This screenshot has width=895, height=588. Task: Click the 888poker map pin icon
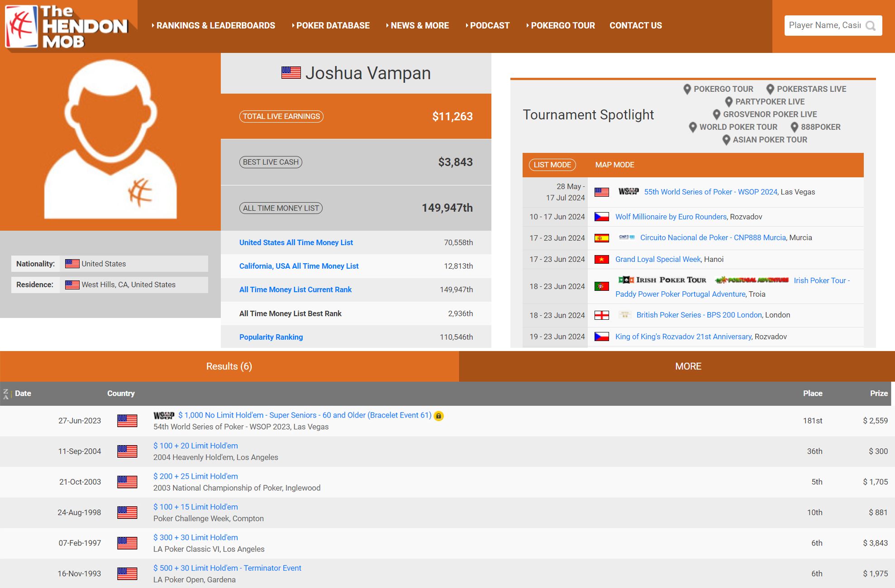(x=794, y=127)
